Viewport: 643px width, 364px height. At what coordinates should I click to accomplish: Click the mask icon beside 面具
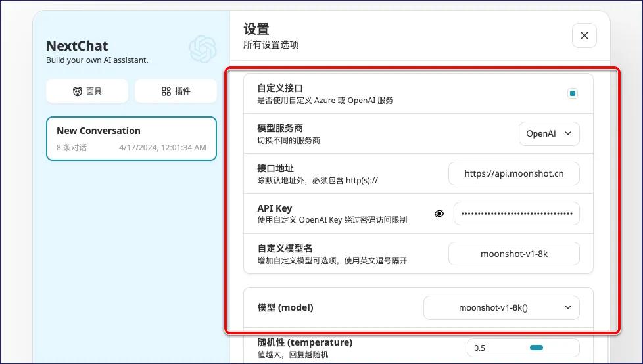click(78, 91)
